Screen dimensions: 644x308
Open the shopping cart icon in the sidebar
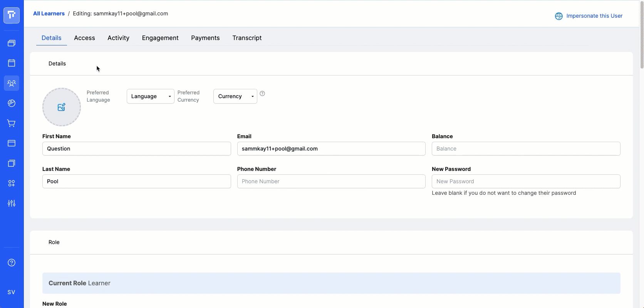[12, 123]
